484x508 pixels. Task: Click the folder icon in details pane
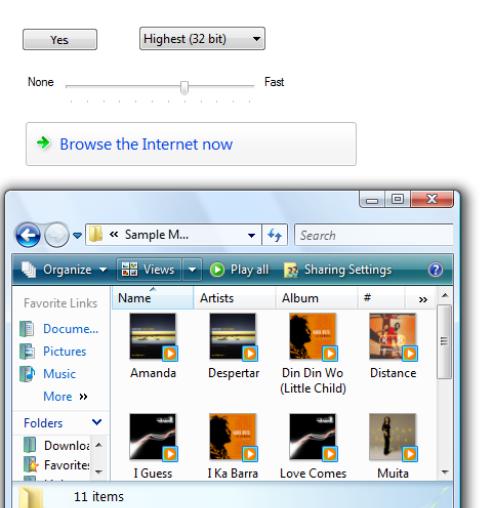pos(31,497)
